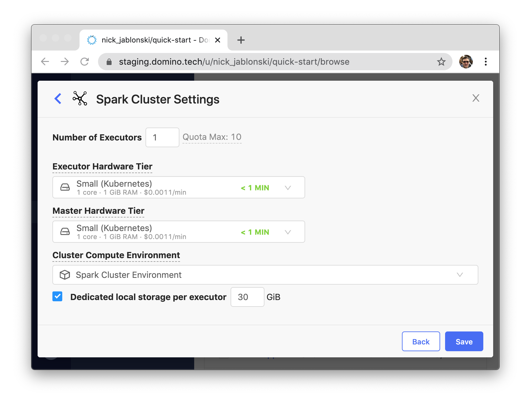Close the nick_jablonski/quick-start browser tab
Viewport: 532px width, 398px height.
click(218, 40)
